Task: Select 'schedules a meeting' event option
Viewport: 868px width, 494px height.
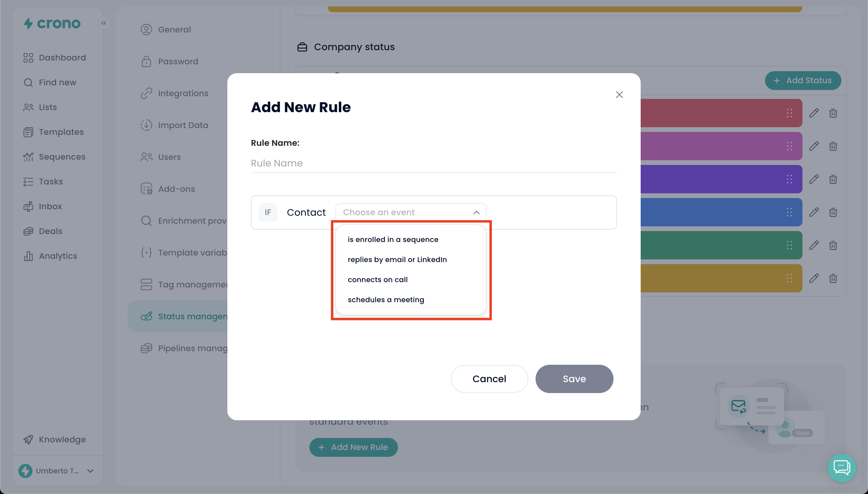Action: click(386, 300)
